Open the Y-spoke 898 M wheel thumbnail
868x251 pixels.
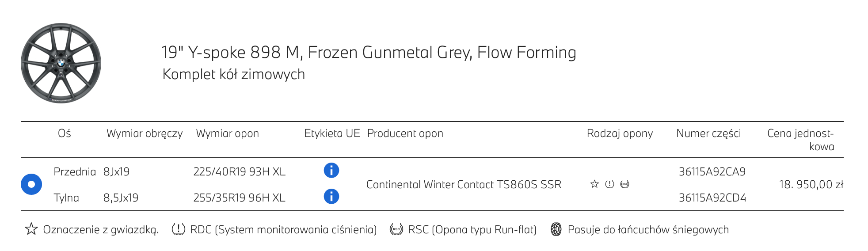coord(61,63)
